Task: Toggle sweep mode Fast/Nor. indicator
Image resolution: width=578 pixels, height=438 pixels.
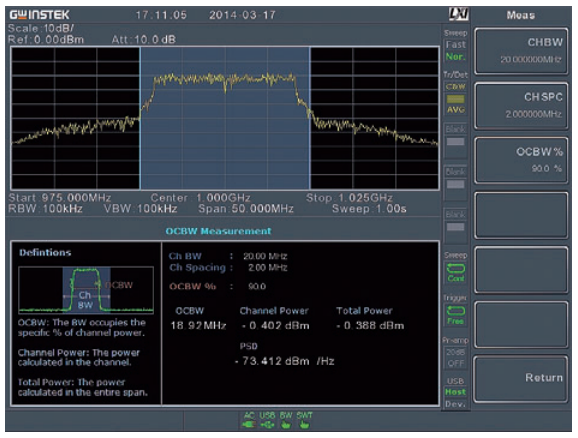Action: pos(456,51)
